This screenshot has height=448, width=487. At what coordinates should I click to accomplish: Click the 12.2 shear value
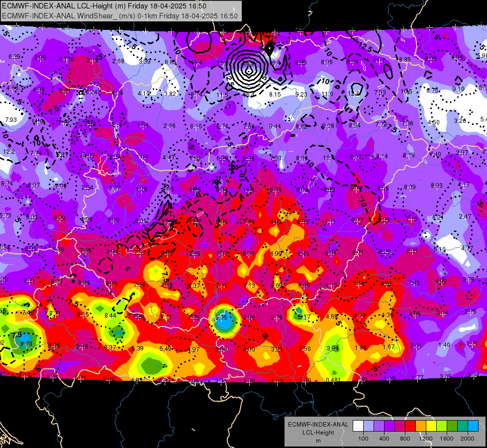click(x=8, y=151)
